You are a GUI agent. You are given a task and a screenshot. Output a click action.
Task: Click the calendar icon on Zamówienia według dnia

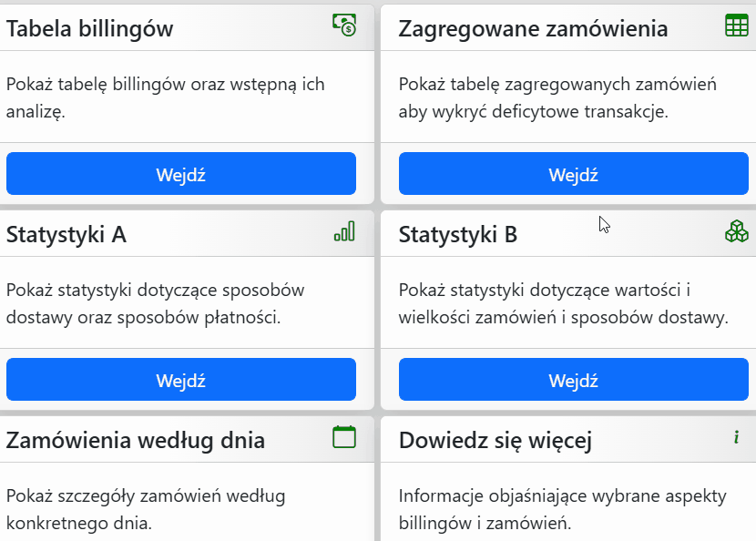click(344, 437)
